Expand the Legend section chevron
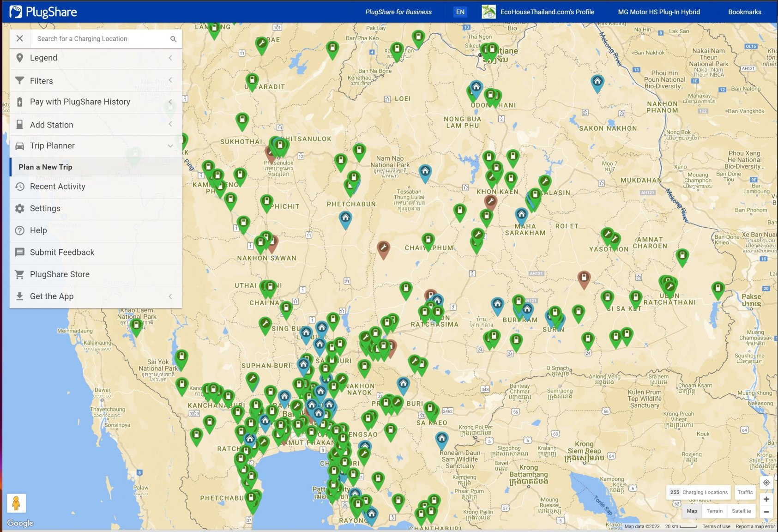Image resolution: width=778 pixels, height=532 pixels. tap(170, 58)
